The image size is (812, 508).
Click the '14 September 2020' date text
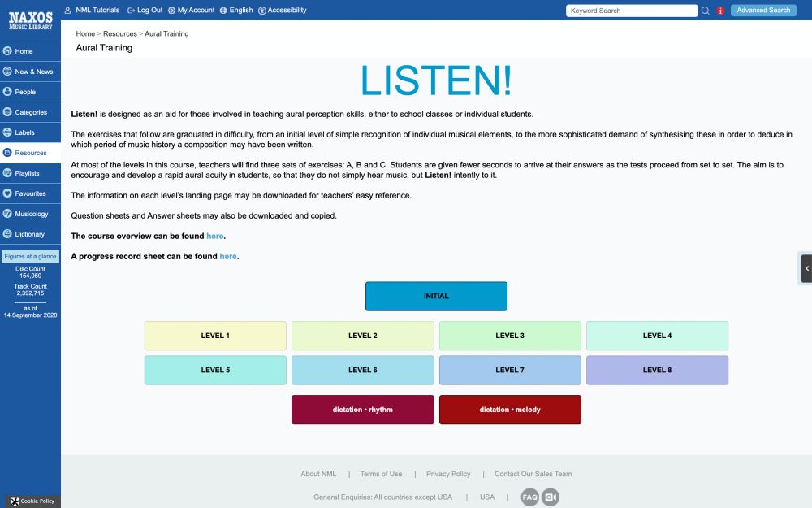tap(31, 315)
